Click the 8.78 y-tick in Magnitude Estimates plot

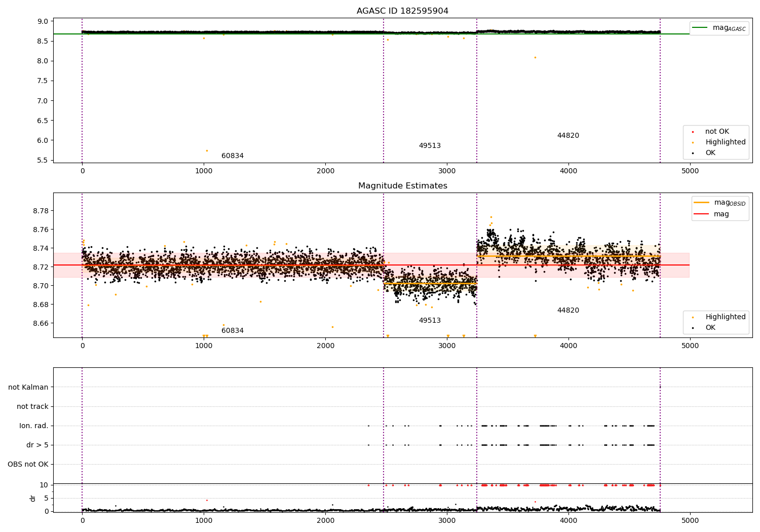point(41,211)
